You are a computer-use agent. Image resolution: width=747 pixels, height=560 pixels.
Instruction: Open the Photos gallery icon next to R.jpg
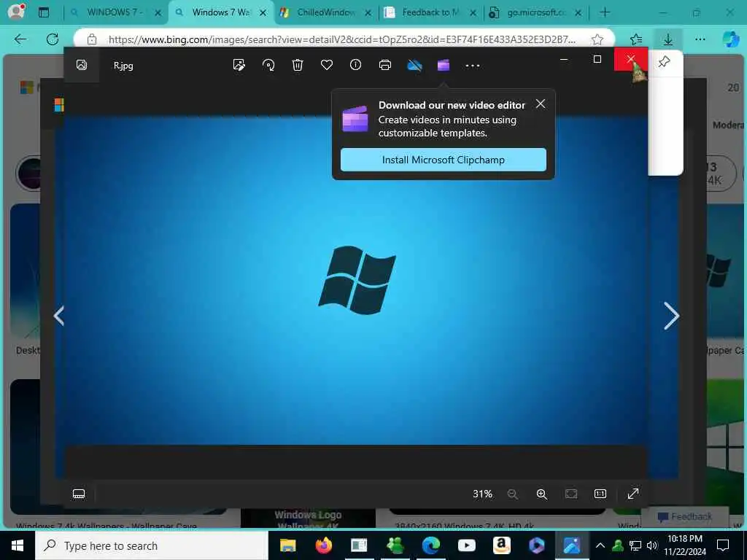(82, 65)
